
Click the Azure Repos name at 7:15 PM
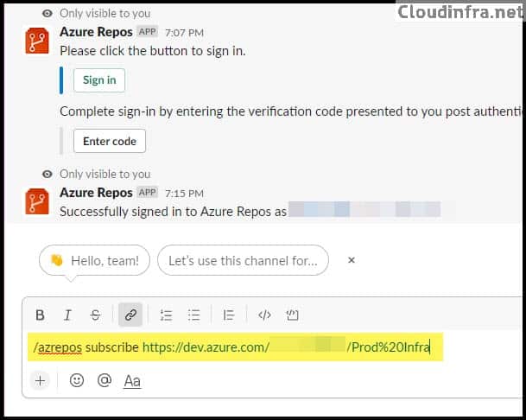(x=96, y=193)
